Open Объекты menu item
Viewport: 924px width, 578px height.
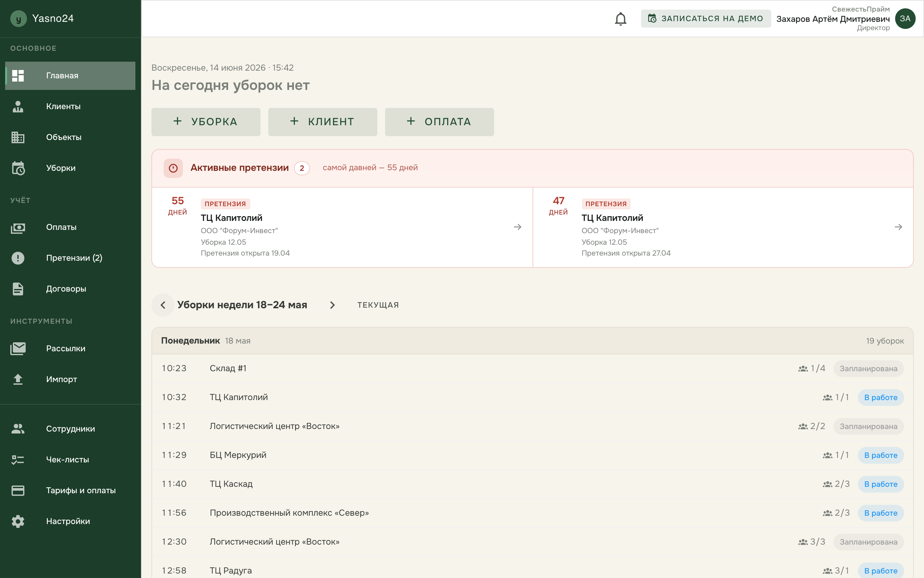click(x=70, y=137)
